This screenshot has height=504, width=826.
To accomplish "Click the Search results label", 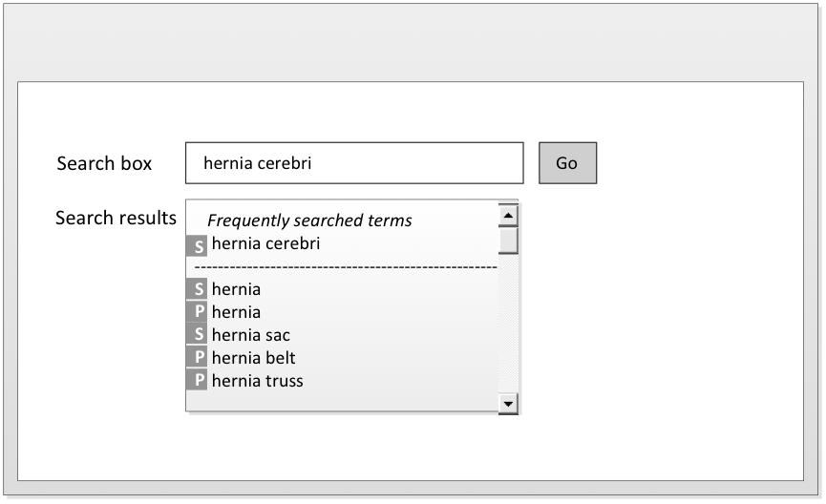I will pyautogui.click(x=116, y=218).
